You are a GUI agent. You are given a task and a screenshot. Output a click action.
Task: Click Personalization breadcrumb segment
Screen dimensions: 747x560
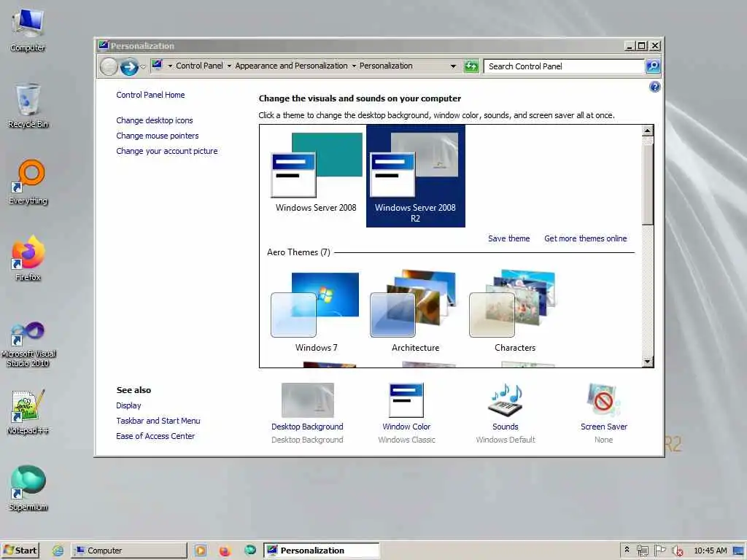(x=386, y=66)
